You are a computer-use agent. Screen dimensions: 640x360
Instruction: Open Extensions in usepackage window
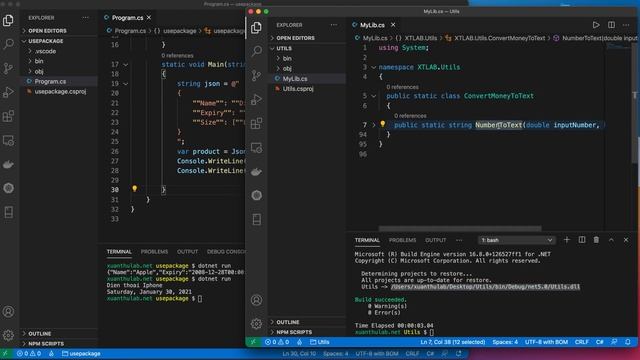point(8,116)
